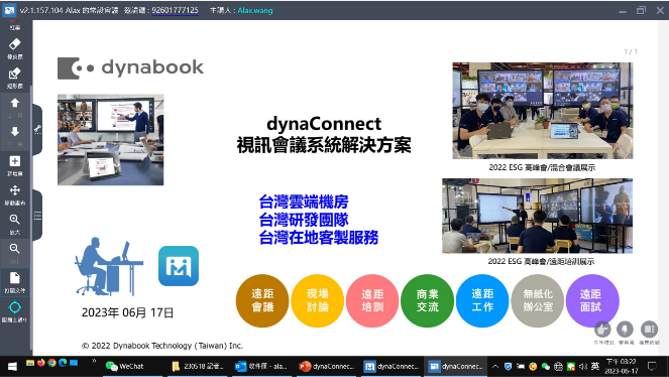
Task: Add a new whiteboard page with plus icon
Action: (x=15, y=165)
